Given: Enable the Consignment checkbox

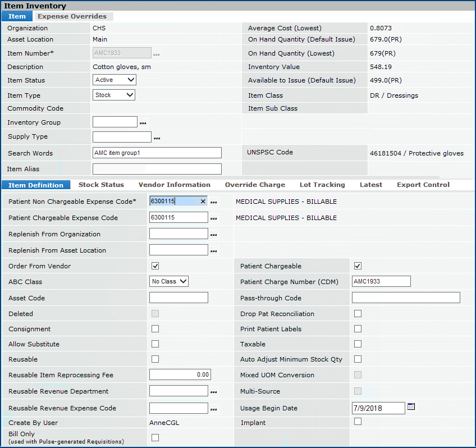Looking at the screenshot, I should pos(155,329).
